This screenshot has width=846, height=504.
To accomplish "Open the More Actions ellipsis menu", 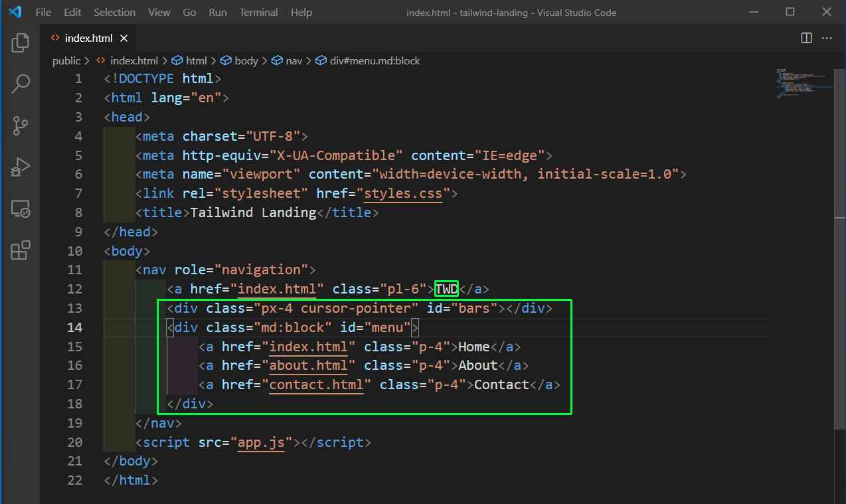I will pos(827,38).
